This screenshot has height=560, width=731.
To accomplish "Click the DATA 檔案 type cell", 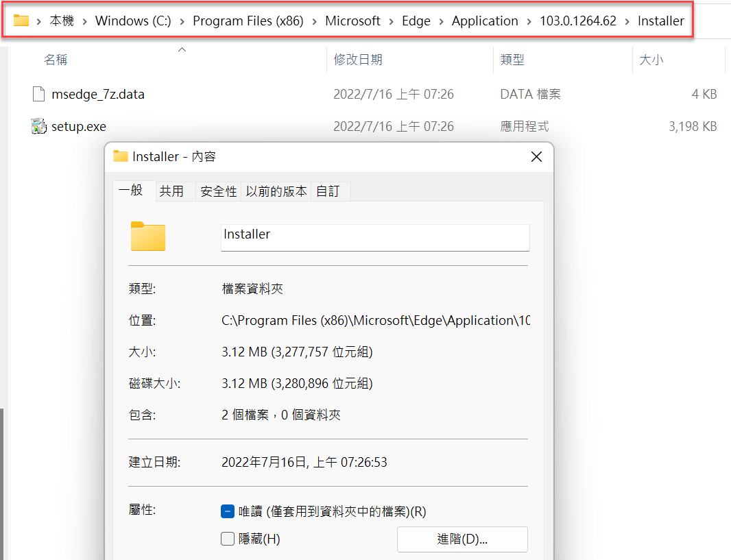I will tap(531, 94).
